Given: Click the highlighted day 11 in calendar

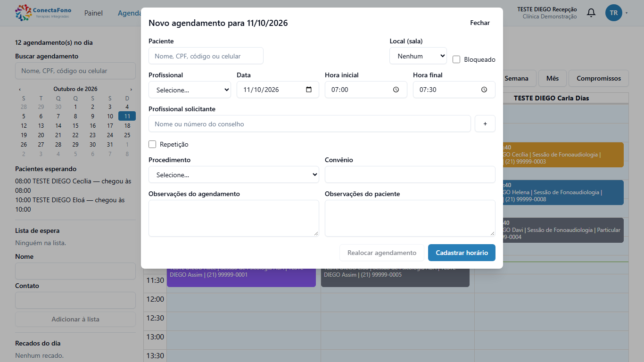Looking at the screenshot, I should [127, 116].
